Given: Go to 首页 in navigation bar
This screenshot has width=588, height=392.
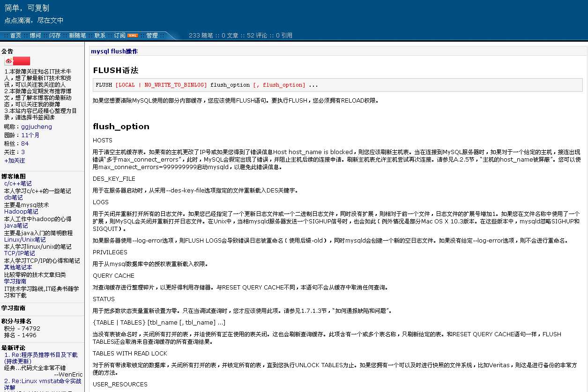Looking at the screenshot, I should point(15,36).
